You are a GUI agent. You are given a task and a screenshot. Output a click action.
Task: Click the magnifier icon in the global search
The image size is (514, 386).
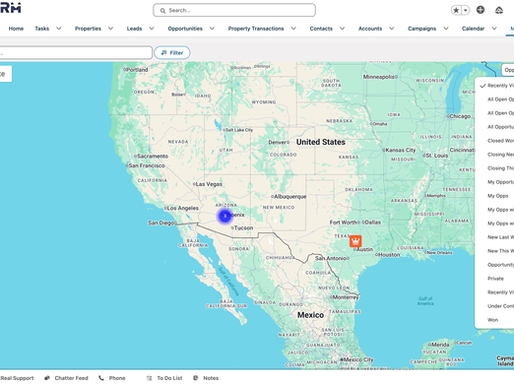pos(163,11)
